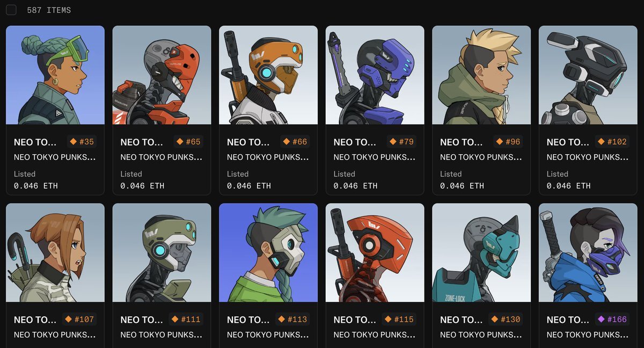
Task: Open the blue-hoodie masked character thumbnail
Action: coord(588,252)
